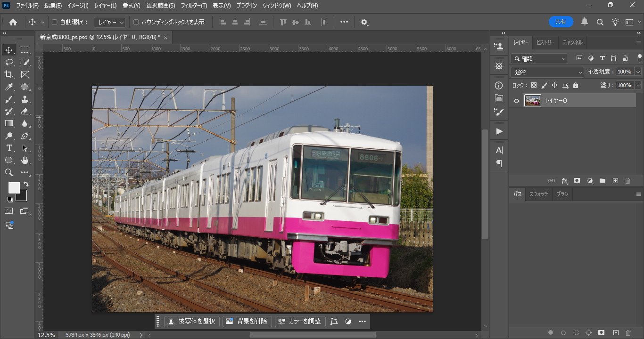Open the フィルター(T) menu
Viewport: 644px width, 339px height.
(194, 6)
